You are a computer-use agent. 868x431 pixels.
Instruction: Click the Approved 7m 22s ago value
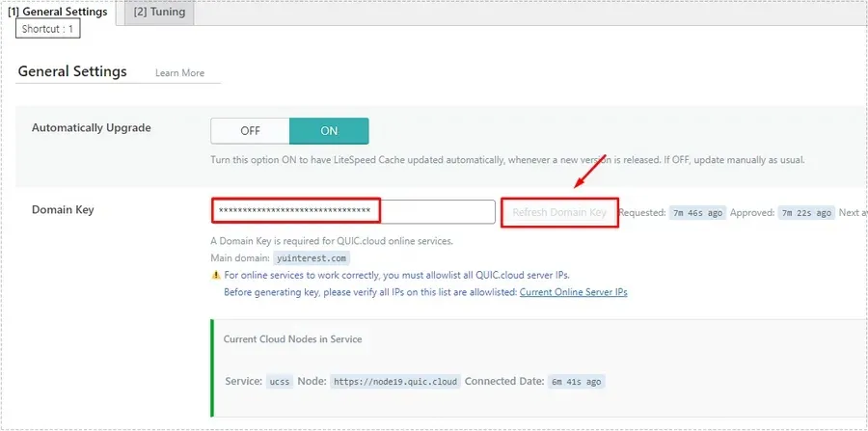click(x=805, y=213)
